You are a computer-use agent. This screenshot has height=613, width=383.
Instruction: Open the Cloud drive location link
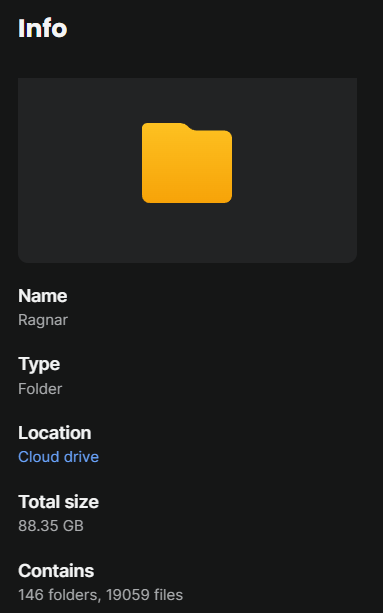[58, 457]
